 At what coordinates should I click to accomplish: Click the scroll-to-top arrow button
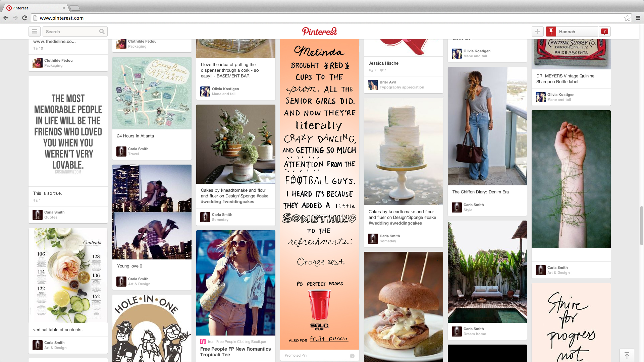coord(627,355)
